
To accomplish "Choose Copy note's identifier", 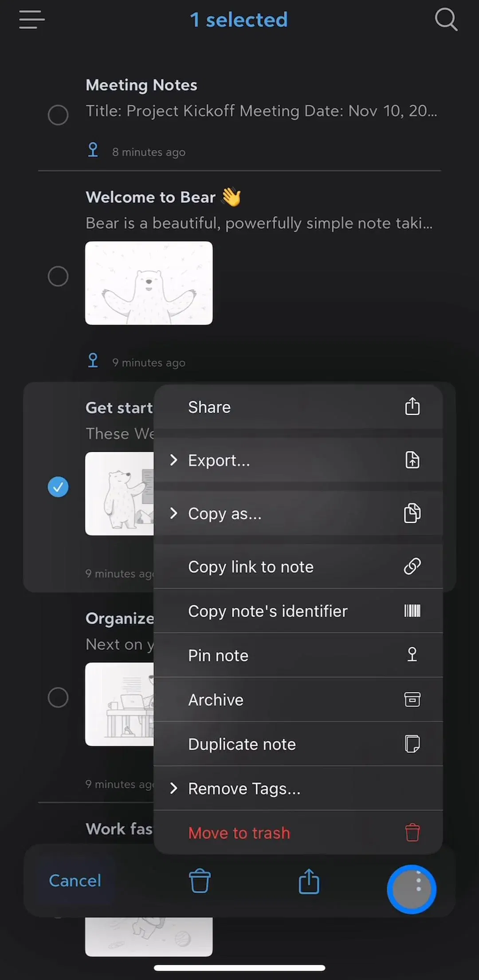I will point(298,611).
